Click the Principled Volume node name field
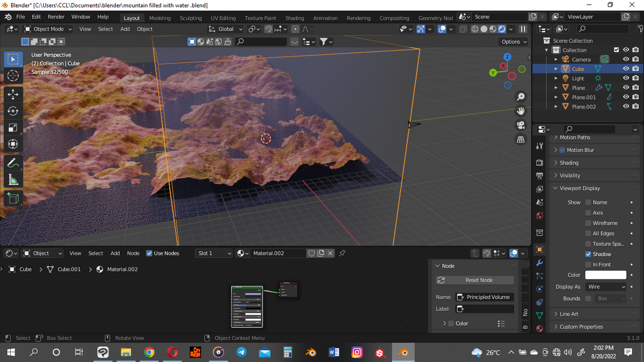 [x=485, y=297]
